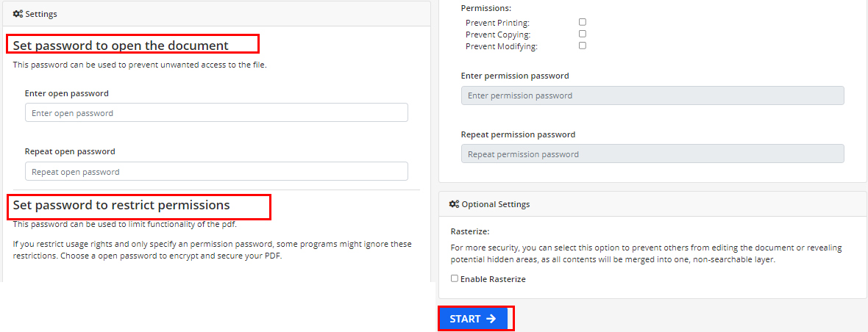The image size is (868, 332).
Task: Tick the Prevent Copying checkbox
Action: click(x=583, y=34)
